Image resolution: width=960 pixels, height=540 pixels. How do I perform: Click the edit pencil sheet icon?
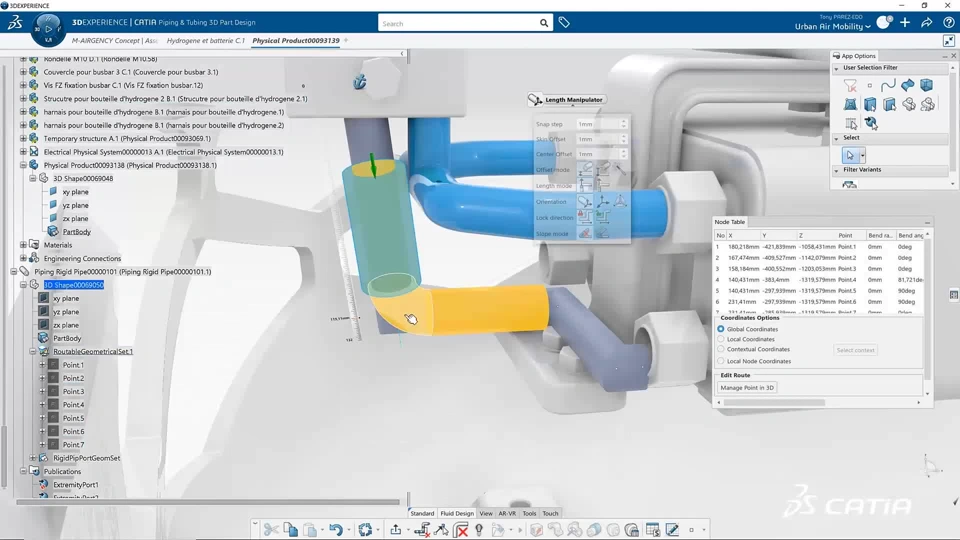(x=672, y=530)
